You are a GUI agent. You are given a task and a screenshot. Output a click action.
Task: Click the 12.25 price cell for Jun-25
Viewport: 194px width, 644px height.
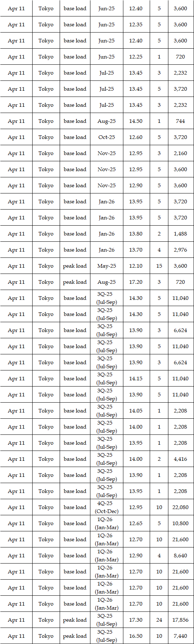(135, 57)
